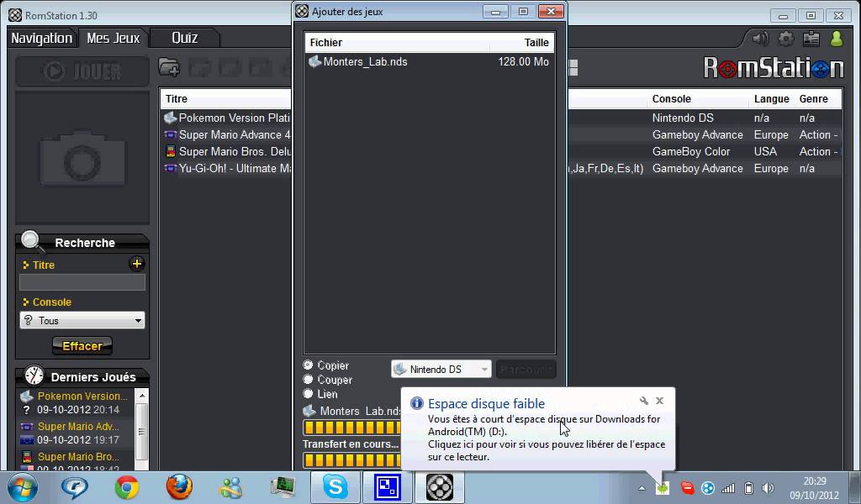This screenshot has height=504, width=861.
Task: Click the game cover camera placeholder
Action: [82, 158]
